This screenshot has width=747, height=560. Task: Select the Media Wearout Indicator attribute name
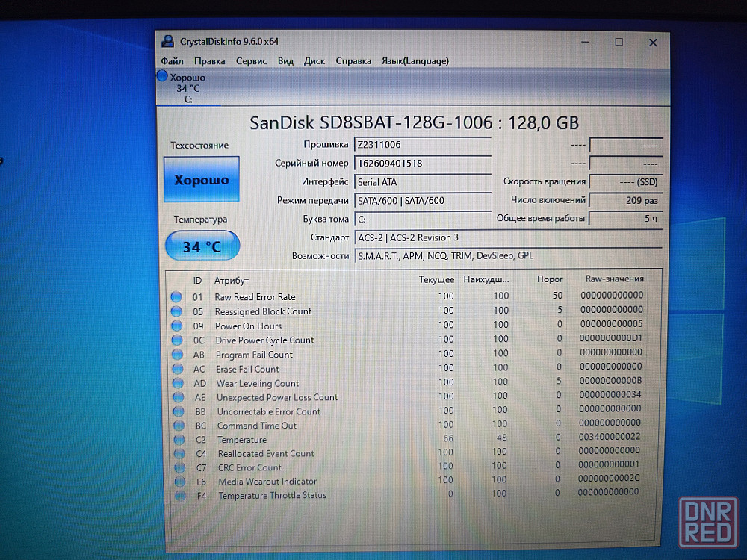click(x=267, y=482)
